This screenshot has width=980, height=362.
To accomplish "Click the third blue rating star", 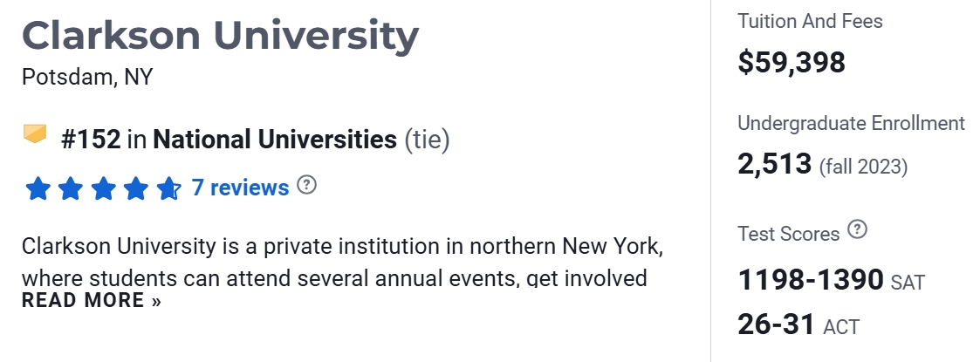I will pyautogui.click(x=103, y=188).
